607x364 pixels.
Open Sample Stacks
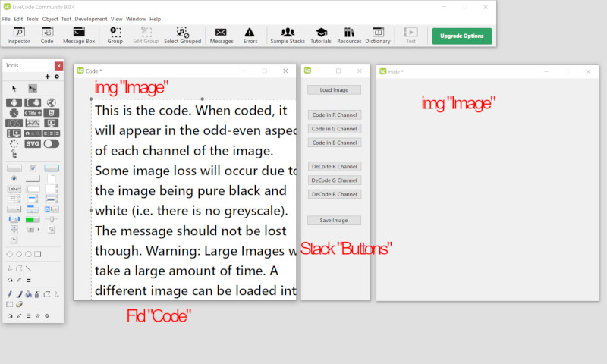pos(288,35)
